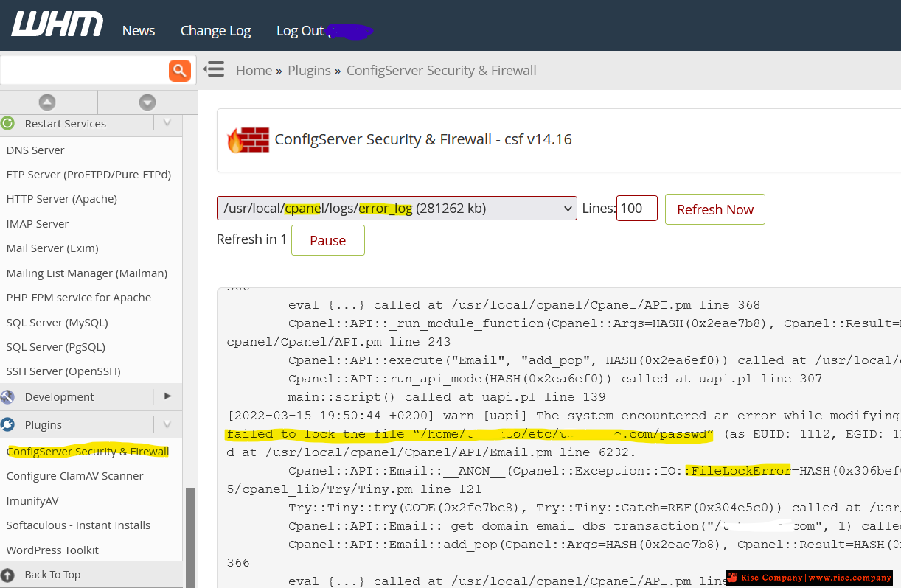Toggle the sidebar with the hamburger menu icon
Viewport: 901px width, 588px height.
click(x=214, y=69)
